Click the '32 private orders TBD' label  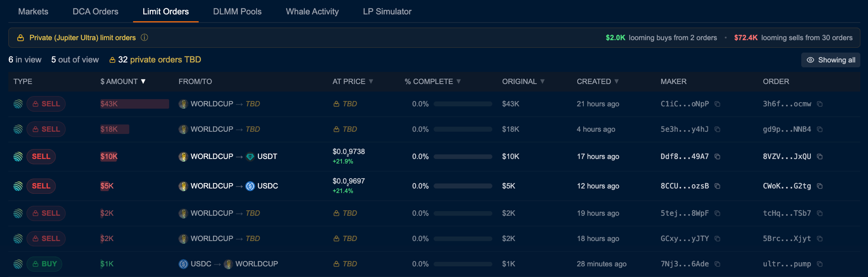coord(155,60)
